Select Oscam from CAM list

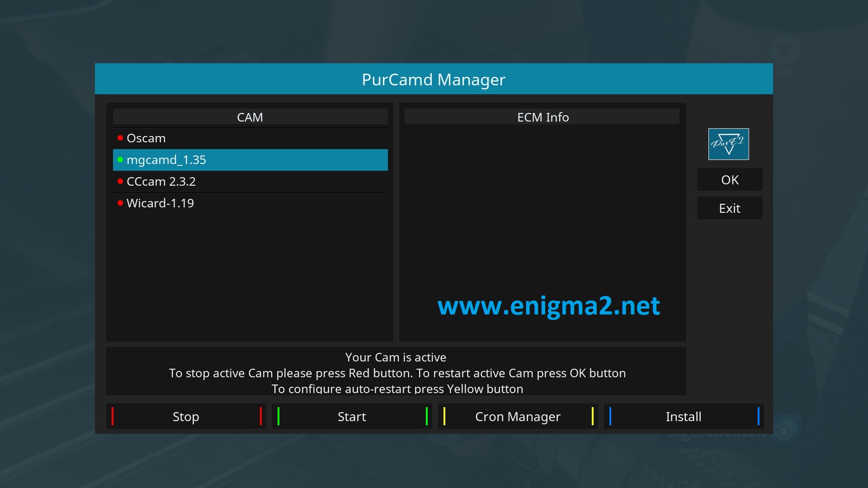[250, 138]
